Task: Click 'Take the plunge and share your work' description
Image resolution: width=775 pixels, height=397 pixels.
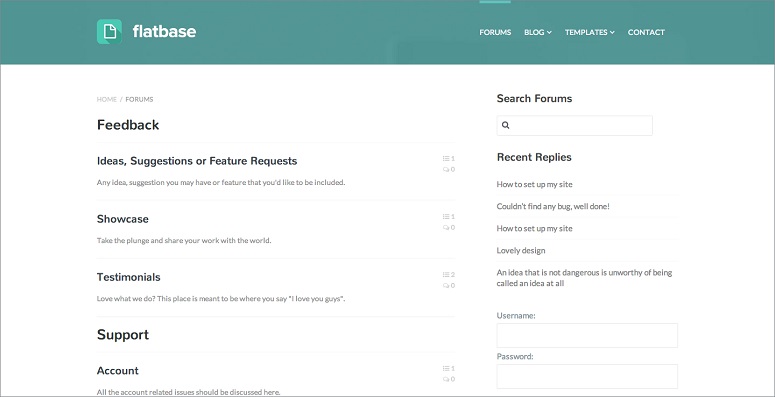Action: (x=184, y=241)
